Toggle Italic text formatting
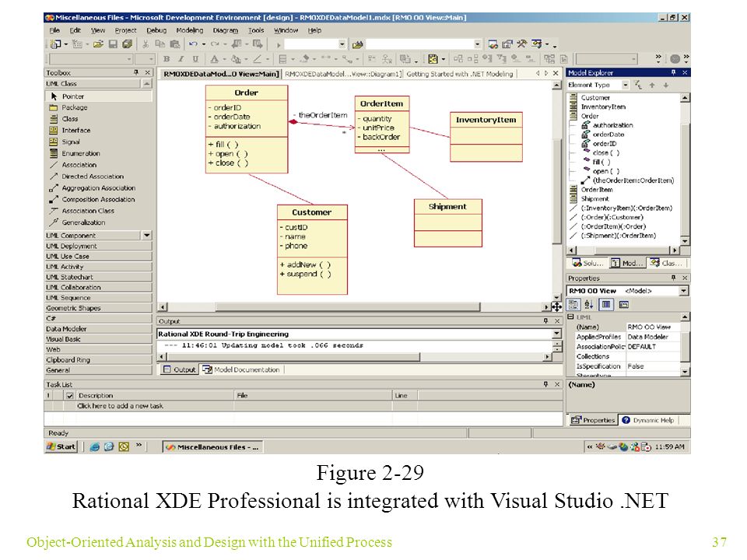Screen dimensions: 747x560 point(181,59)
